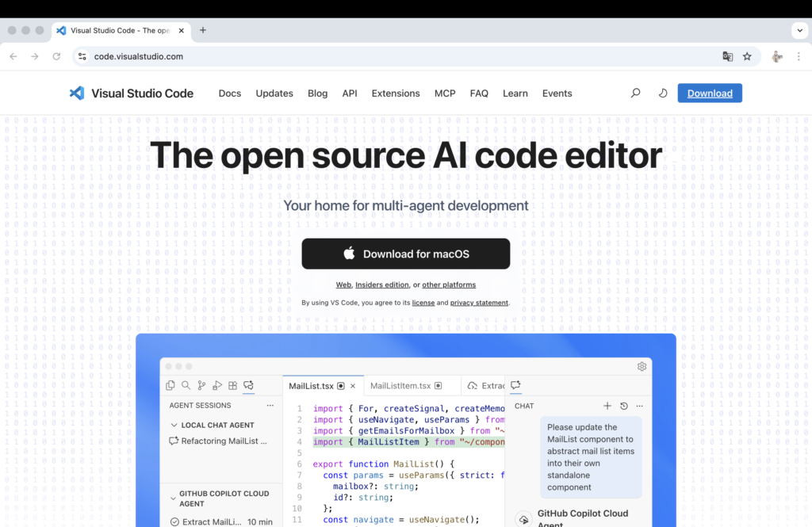Click the extensions grid icon in editor
This screenshot has height=527, width=812.
(232, 385)
